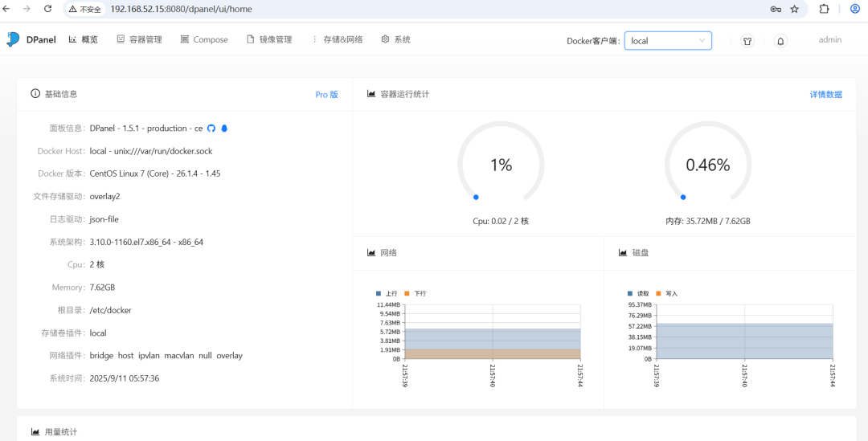
Task: Click the text "DPanel - 1.5.1 - production - ce"
Action: [x=146, y=129]
